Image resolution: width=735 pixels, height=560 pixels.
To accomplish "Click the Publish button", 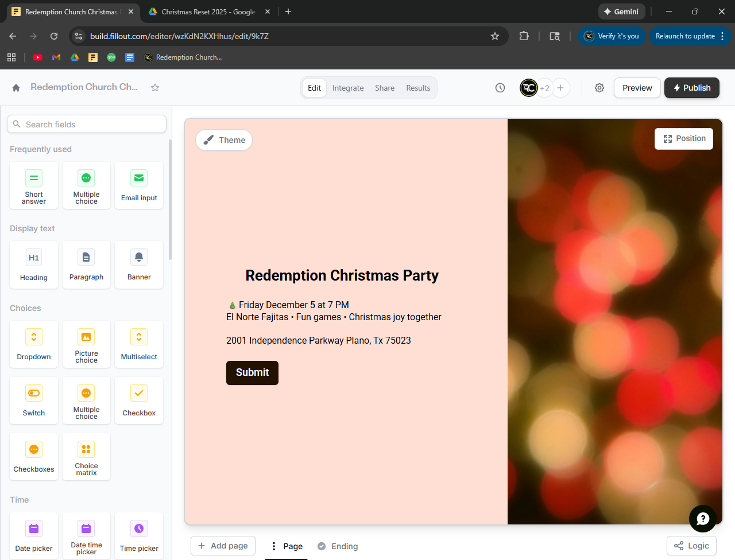I will [691, 88].
